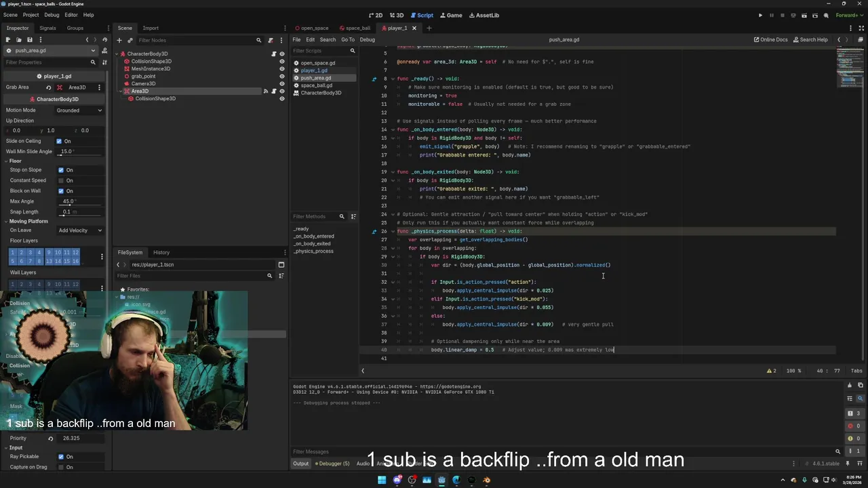
Task: Click Search Help button
Action: click(x=810, y=39)
